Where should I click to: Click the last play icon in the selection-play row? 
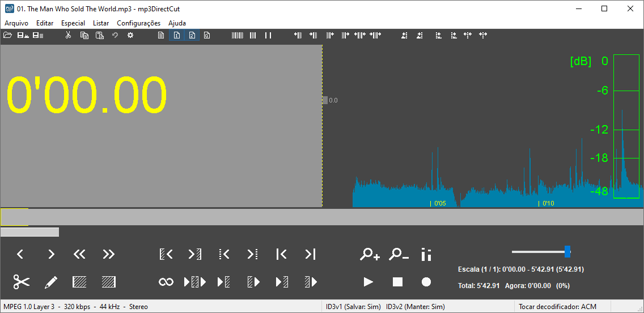311,282
